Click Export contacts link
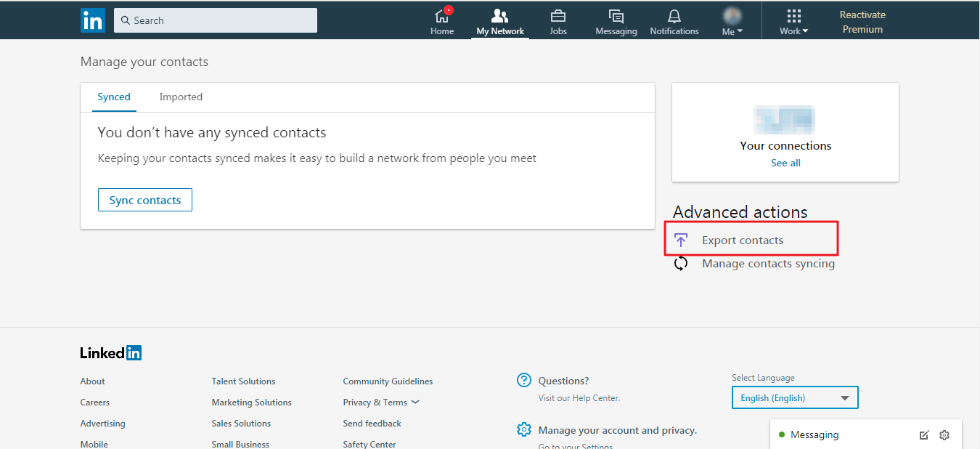 pyautogui.click(x=743, y=240)
